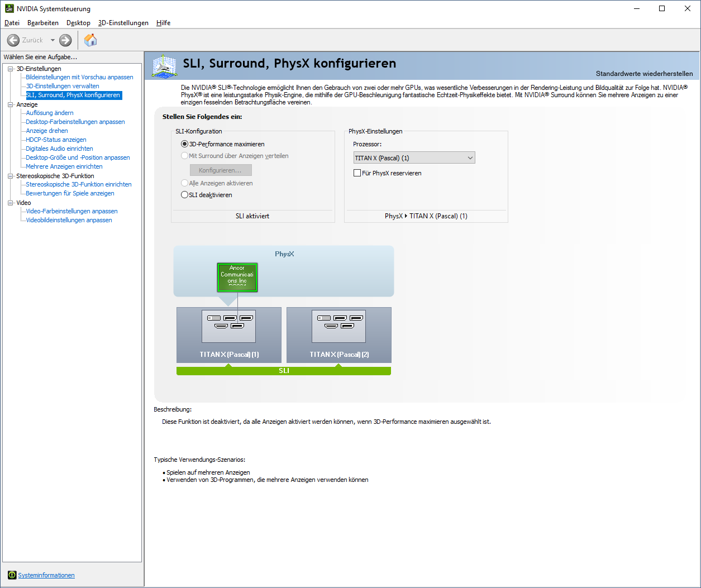Select Mit Surround über Anzeigen verteilen

(185, 156)
